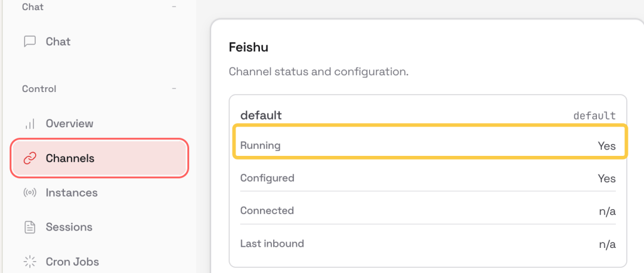Image resolution: width=644 pixels, height=273 pixels.
Task: Click the Cron Jobs spinner icon
Action: 29,262
